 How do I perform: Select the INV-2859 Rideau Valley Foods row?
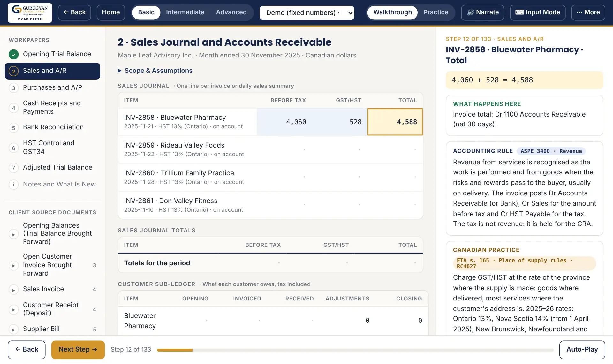click(x=270, y=150)
